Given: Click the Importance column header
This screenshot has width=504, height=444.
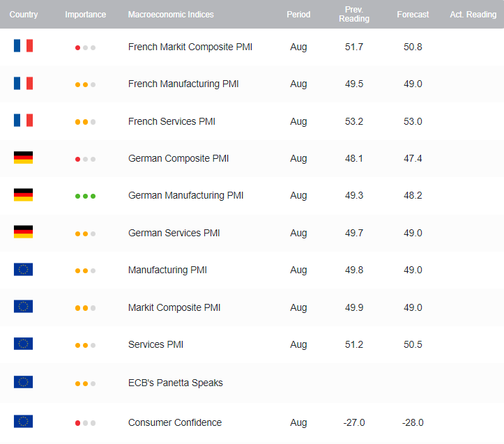Looking at the screenshot, I should pos(86,15).
